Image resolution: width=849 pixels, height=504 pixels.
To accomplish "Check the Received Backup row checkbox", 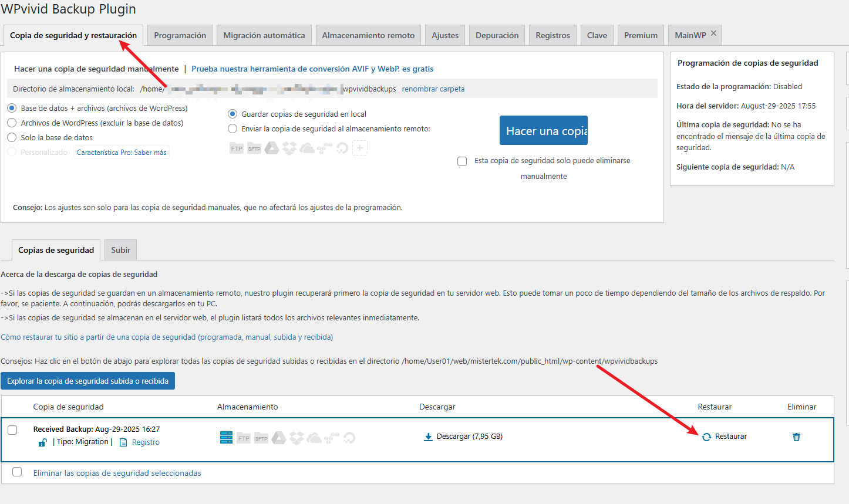I will click(x=12, y=430).
